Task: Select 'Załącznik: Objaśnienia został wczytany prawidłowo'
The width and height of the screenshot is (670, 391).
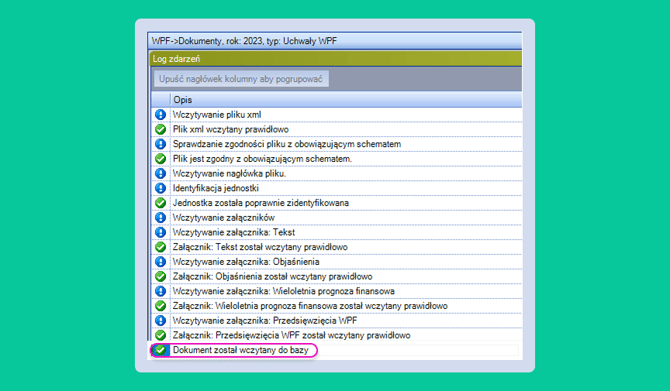Action: pyautogui.click(x=272, y=276)
